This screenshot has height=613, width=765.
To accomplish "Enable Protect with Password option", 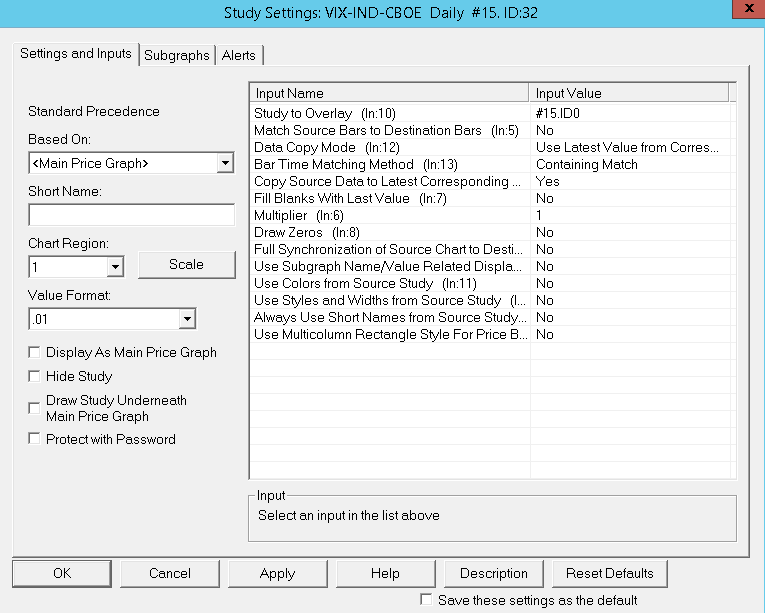I will tap(35, 439).
